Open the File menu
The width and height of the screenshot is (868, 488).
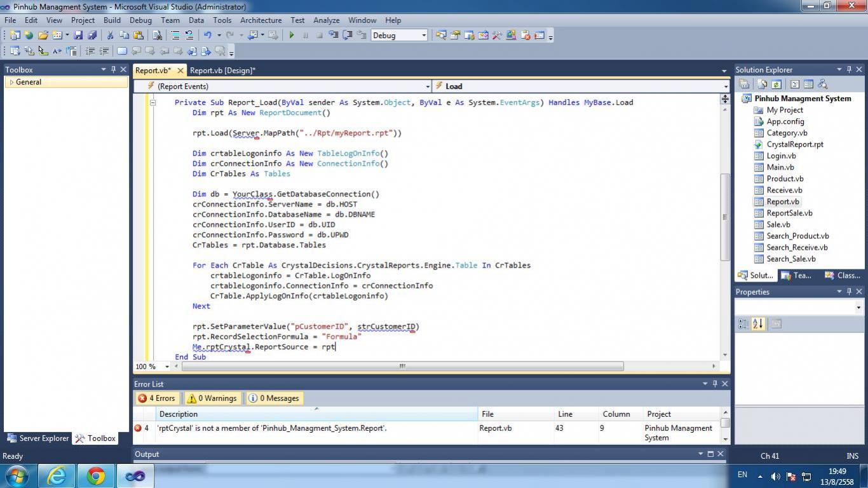click(10, 20)
